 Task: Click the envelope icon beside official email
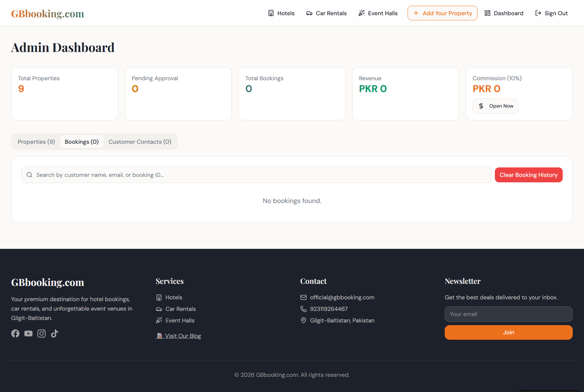303,298
